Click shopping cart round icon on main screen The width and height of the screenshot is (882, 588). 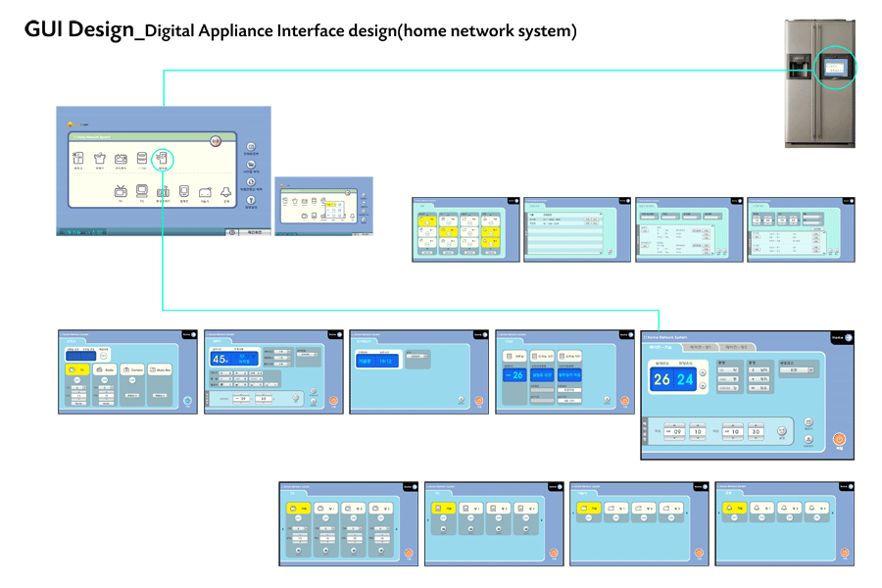point(251,165)
